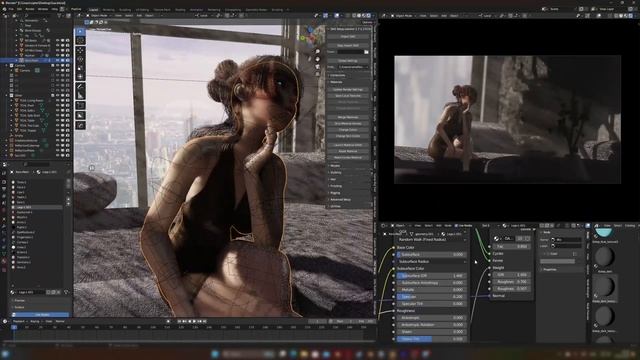Unlink material with the X icon
This screenshot has width=640, height=360.
point(60,292)
